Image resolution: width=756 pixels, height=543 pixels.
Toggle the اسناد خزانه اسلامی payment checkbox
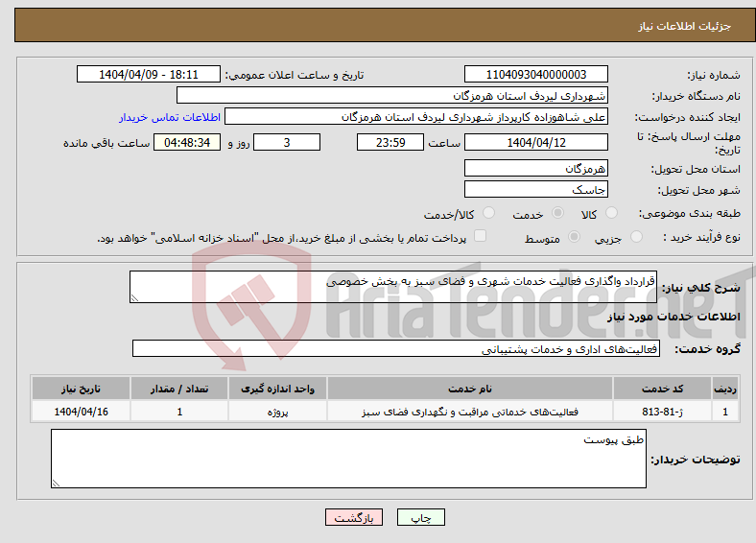point(480,236)
